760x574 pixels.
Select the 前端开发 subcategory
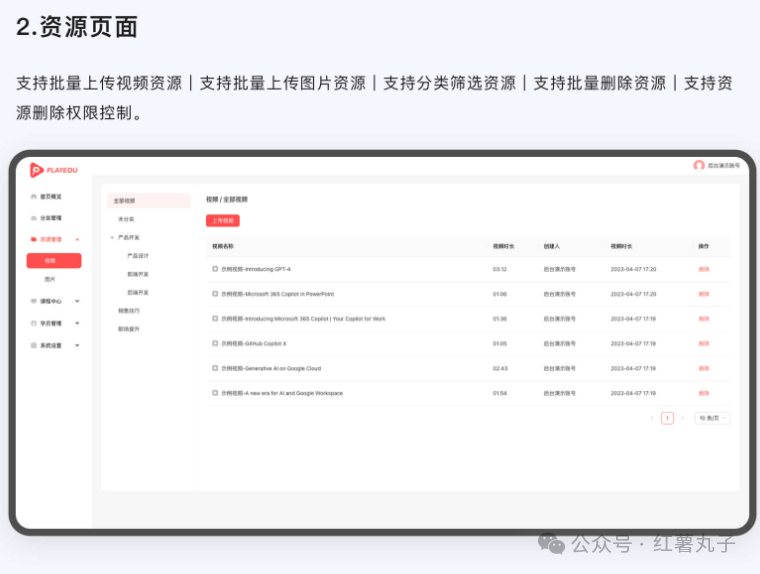[138, 274]
